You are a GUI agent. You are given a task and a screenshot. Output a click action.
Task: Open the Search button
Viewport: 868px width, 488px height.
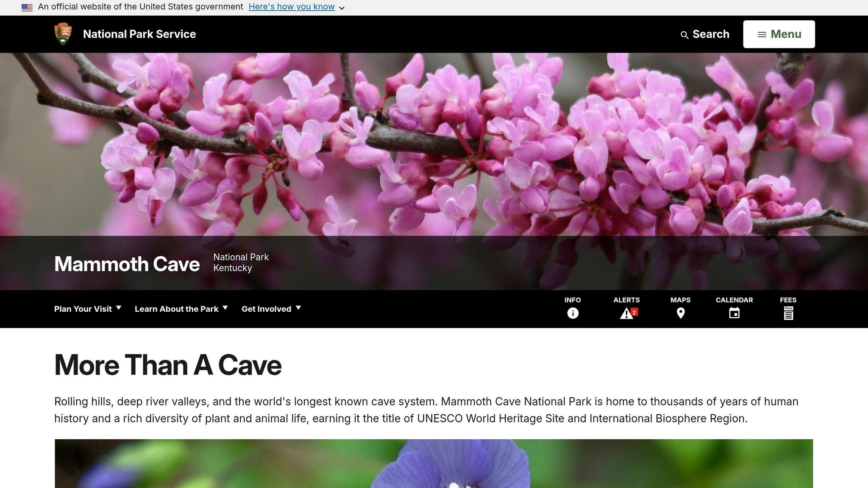pyautogui.click(x=705, y=34)
